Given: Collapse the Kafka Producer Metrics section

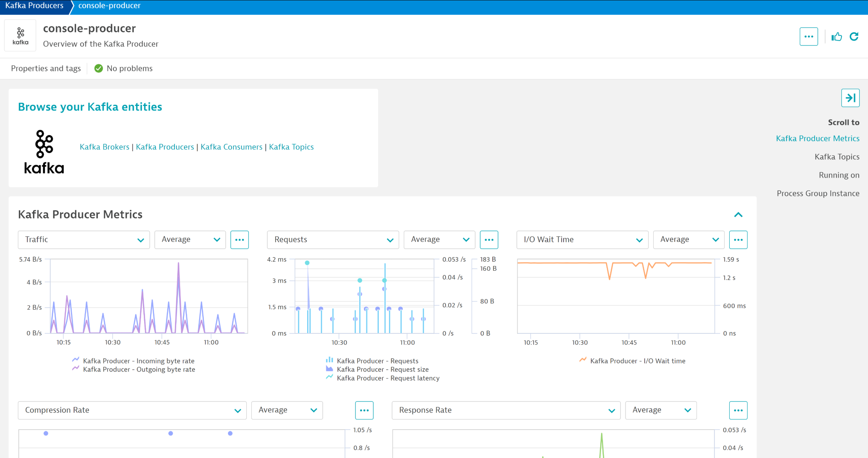Looking at the screenshot, I should pos(738,215).
